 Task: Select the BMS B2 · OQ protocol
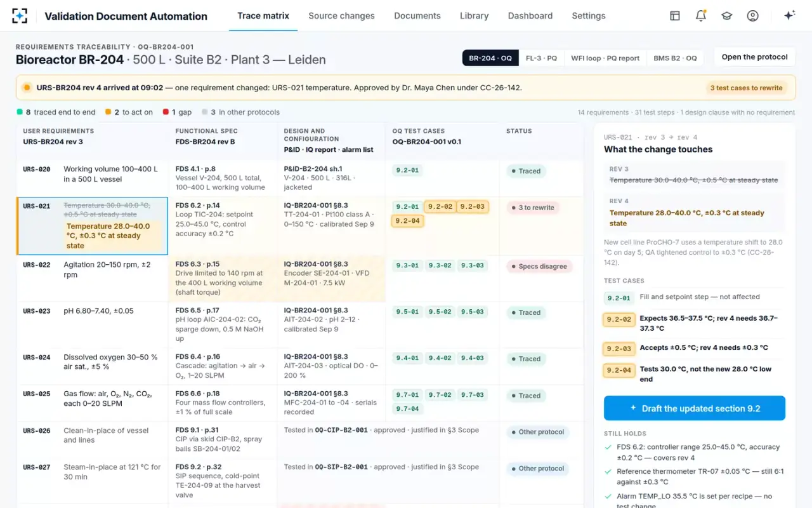pos(675,58)
